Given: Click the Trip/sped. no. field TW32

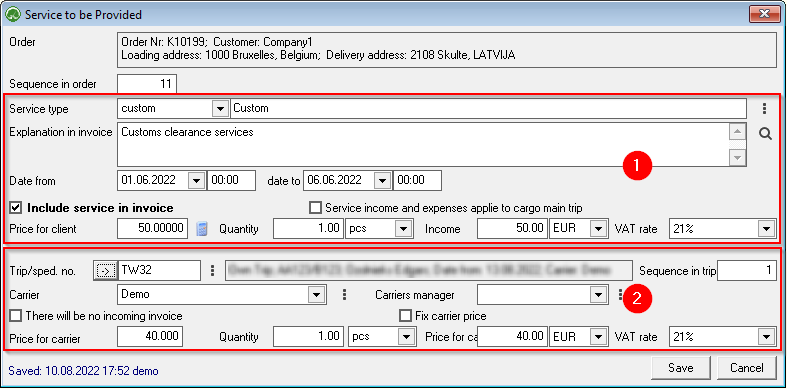Looking at the screenshot, I should (x=159, y=271).
